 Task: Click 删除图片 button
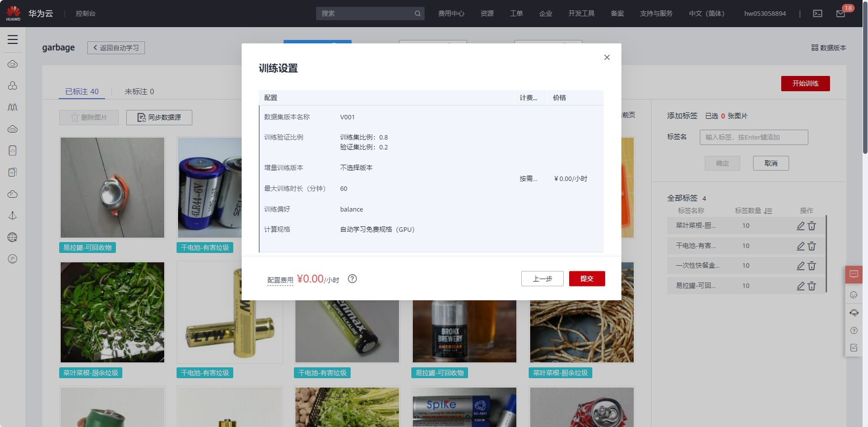[89, 117]
